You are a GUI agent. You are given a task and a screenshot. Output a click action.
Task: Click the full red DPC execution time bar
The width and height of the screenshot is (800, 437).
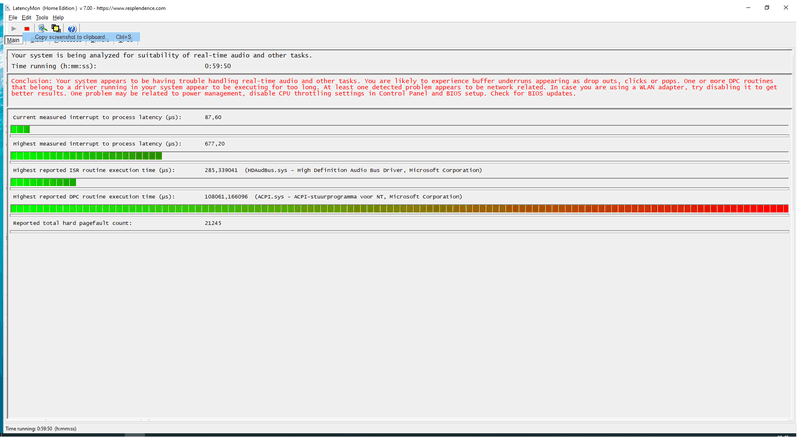(399, 209)
